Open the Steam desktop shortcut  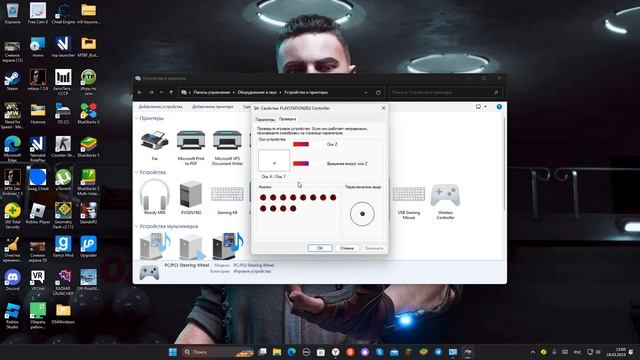pyautogui.click(x=12, y=80)
